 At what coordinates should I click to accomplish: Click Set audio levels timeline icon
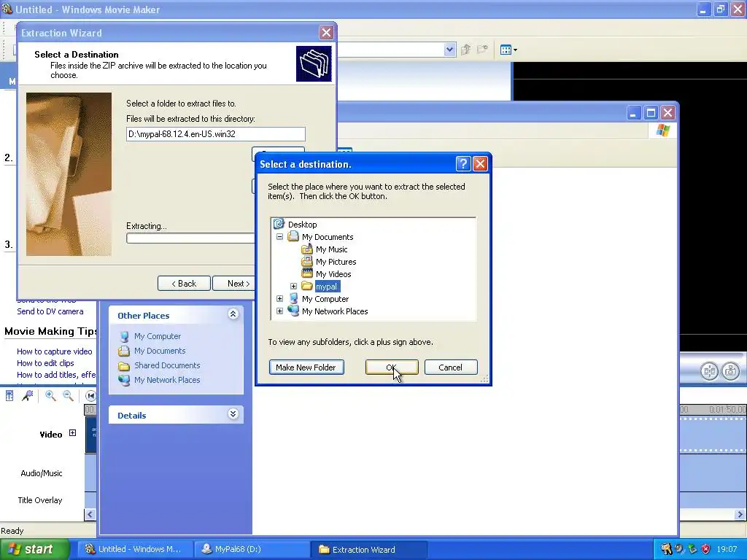(9, 396)
